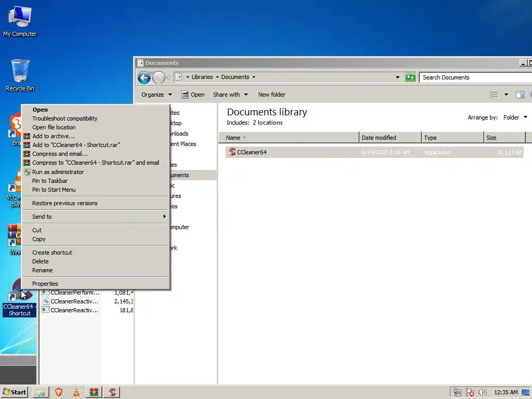Click the library icon in the address bar

(x=179, y=77)
